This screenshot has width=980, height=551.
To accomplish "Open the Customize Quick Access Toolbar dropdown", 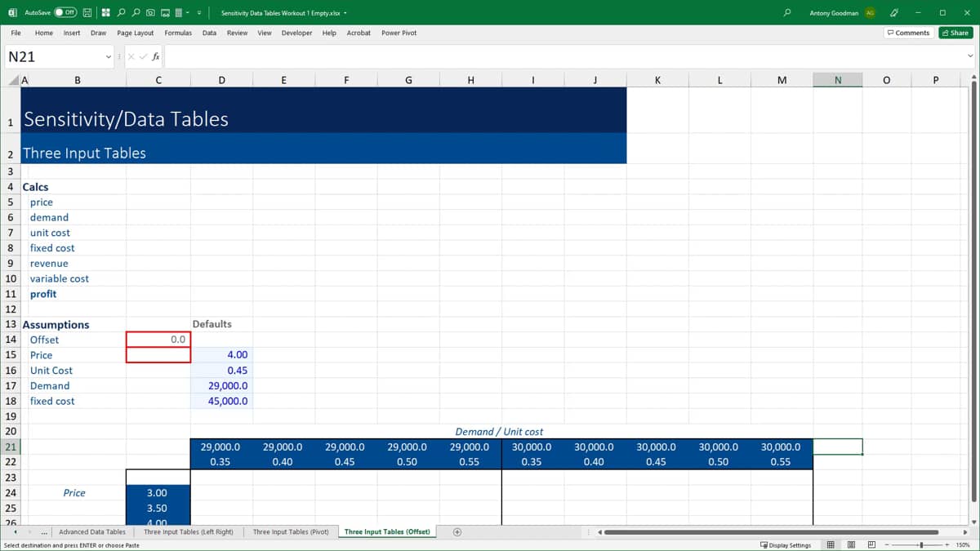I will (198, 12).
